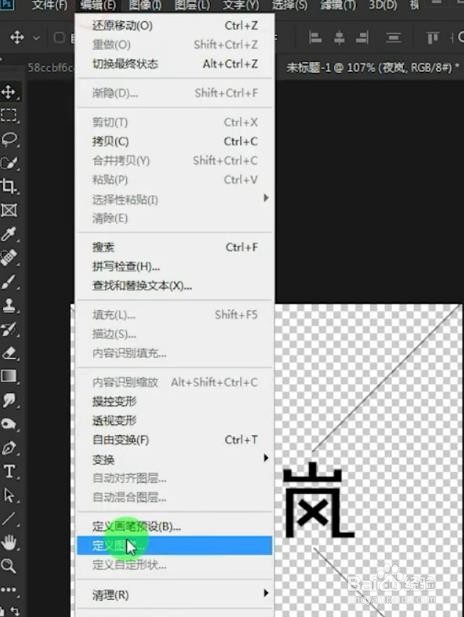Open the 选择(S) menu
The width and height of the screenshot is (464, 617).
pyautogui.click(x=290, y=5)
